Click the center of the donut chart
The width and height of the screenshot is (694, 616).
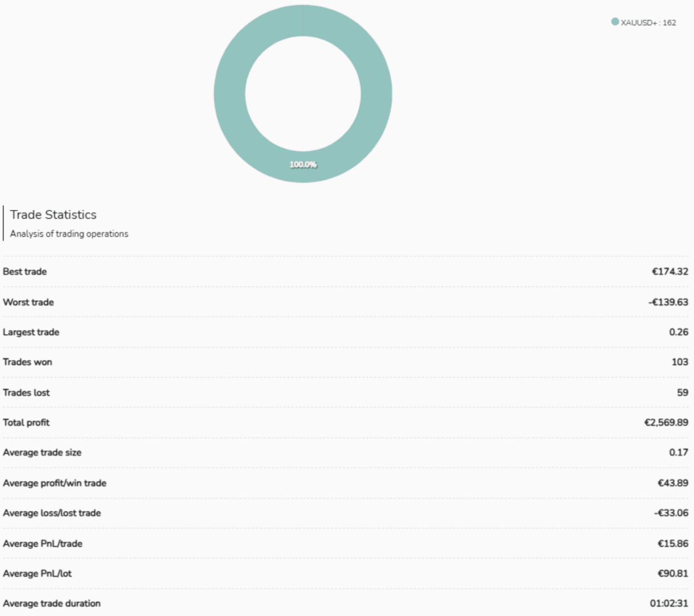point(304,94)
